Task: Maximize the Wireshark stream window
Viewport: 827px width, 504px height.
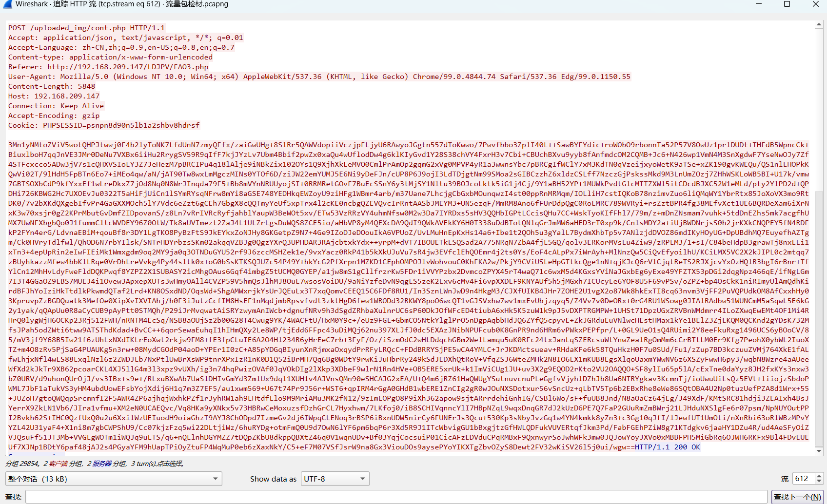Action: (787, 4)
